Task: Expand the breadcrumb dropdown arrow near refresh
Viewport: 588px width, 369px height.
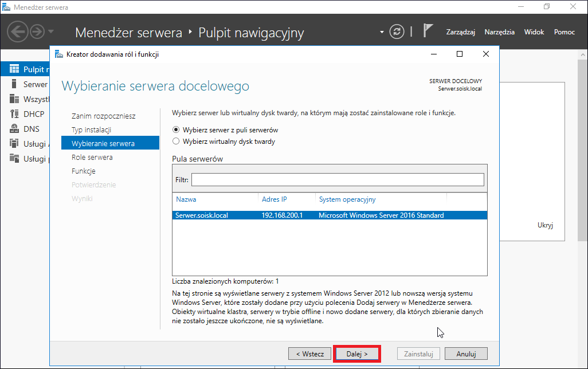Action: 382,32
